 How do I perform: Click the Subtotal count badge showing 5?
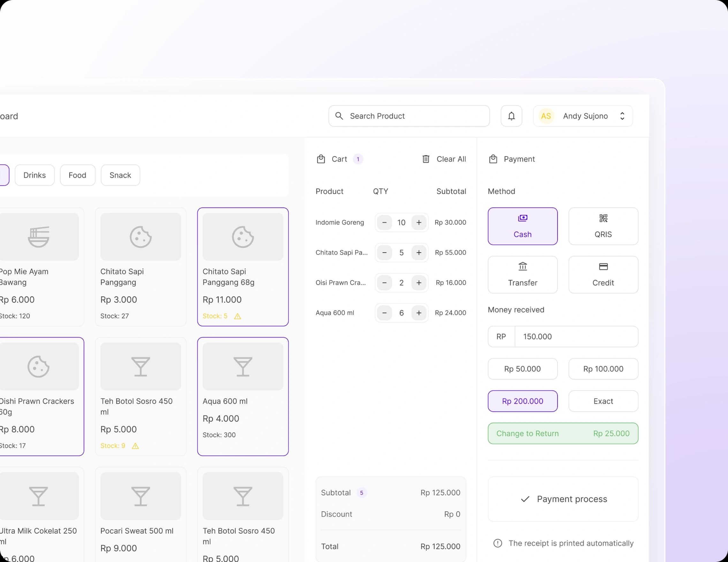[x=361, y=493]
